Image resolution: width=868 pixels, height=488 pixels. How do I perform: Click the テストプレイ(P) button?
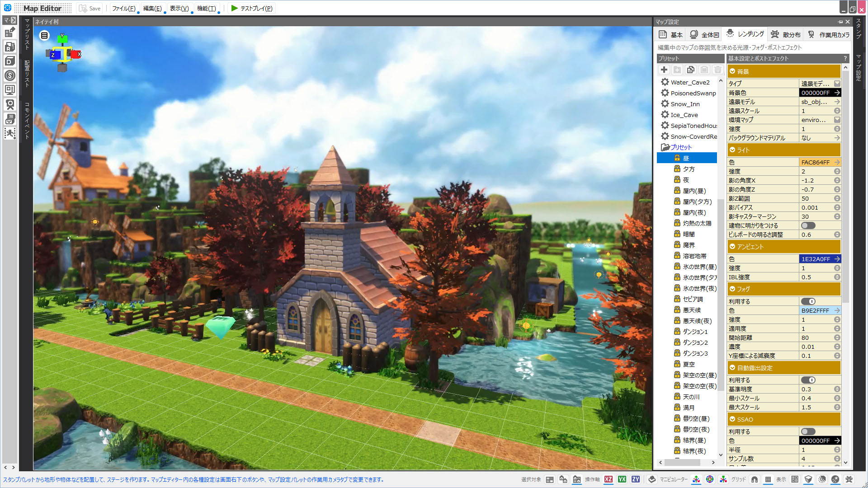click(251, 8)
